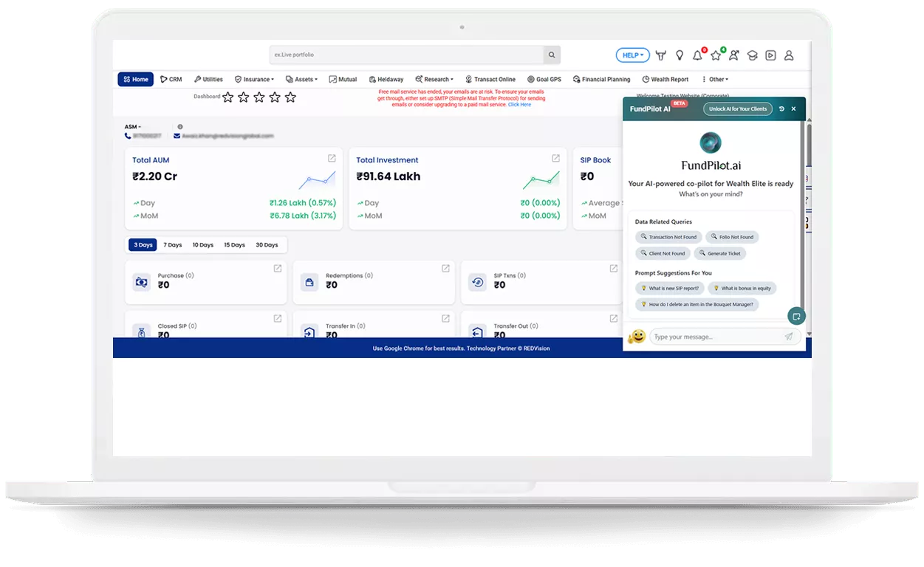Open the referral icon in the top bar

(733, 55)
